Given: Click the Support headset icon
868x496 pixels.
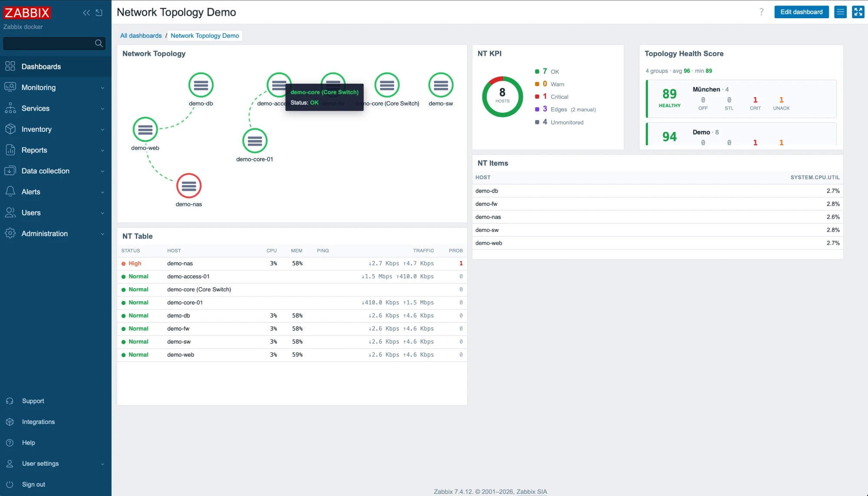Looking at the screenshot, I should pos(10,401).
